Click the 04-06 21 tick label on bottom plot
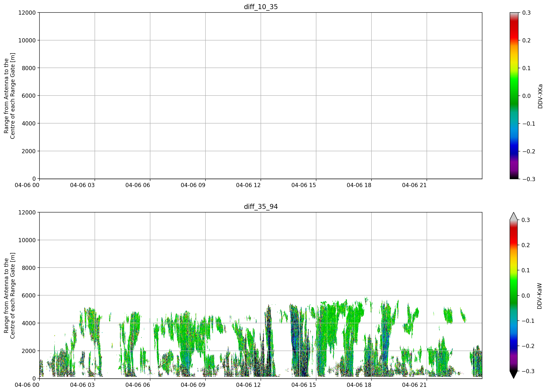This screenshot has width=547, height=392. coord(414,385)
